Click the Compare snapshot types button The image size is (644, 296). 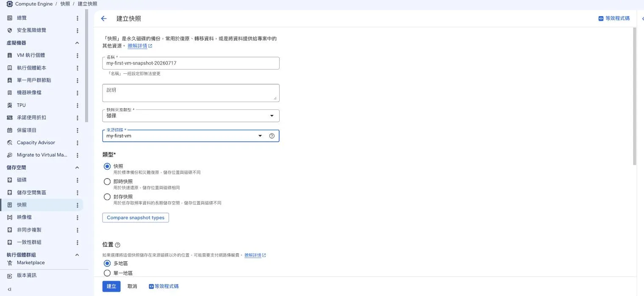[136, 218]
